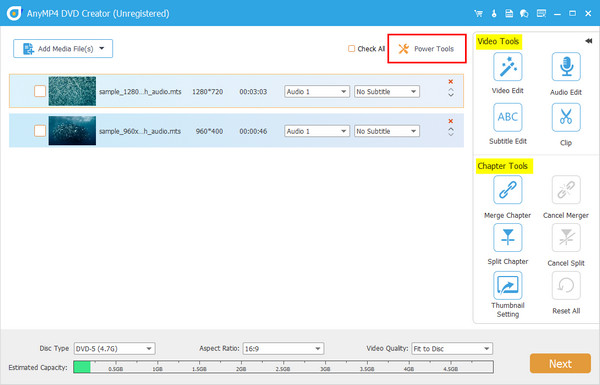Click the register key icon

[494, 13]
